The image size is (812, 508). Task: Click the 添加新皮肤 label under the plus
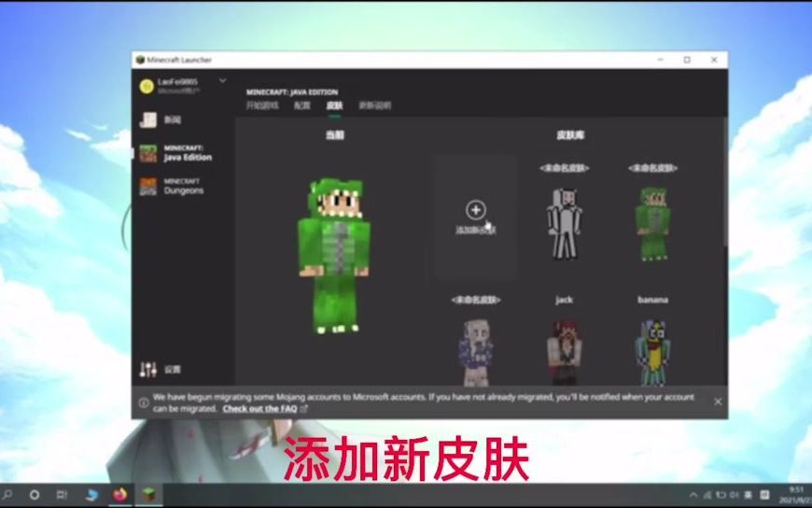pyautogui.click(x=475, y=230)
